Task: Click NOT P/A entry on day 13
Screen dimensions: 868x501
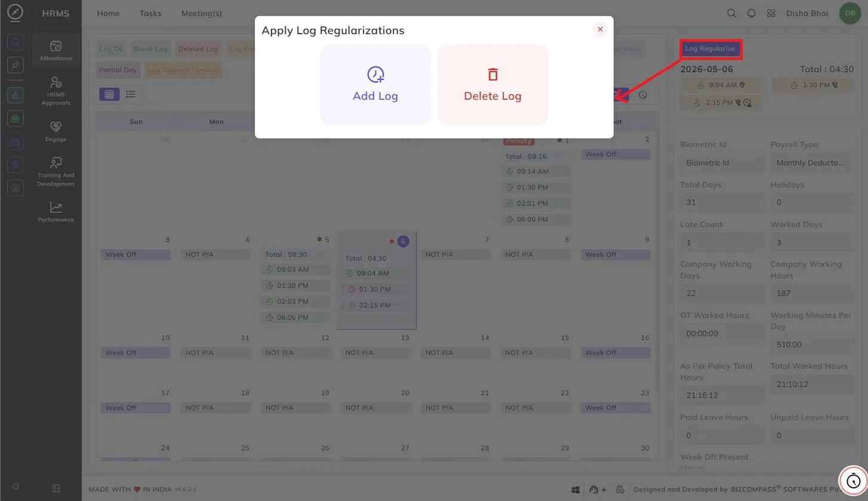Action: [376, 352]
